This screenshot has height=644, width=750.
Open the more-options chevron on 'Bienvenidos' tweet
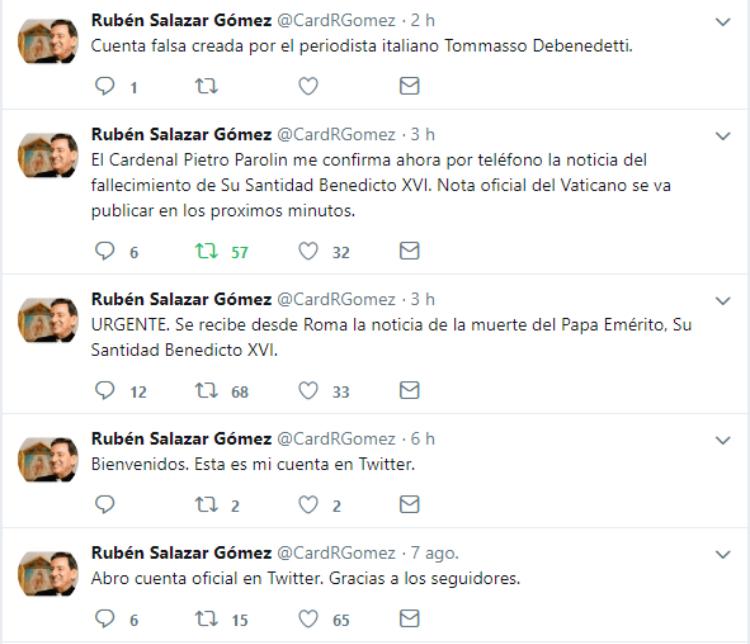723,439
